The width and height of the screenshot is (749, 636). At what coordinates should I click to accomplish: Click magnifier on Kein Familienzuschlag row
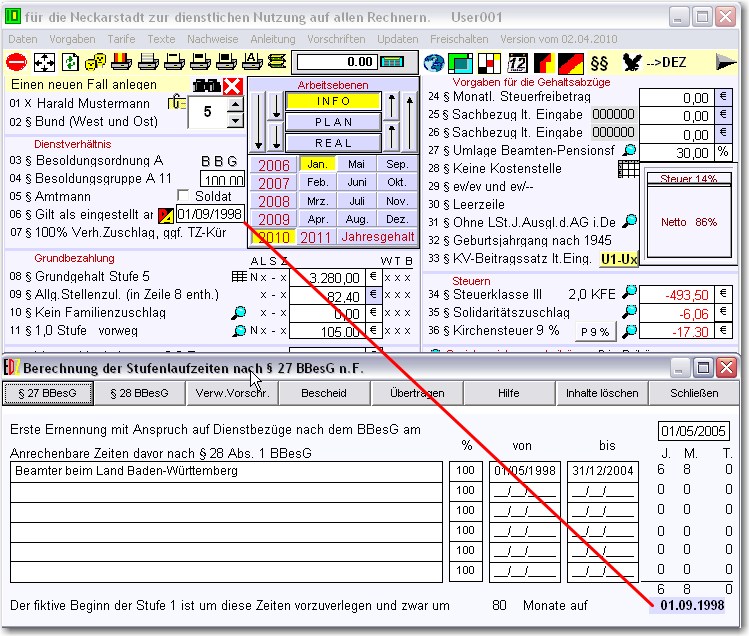(x=238, y=313)
